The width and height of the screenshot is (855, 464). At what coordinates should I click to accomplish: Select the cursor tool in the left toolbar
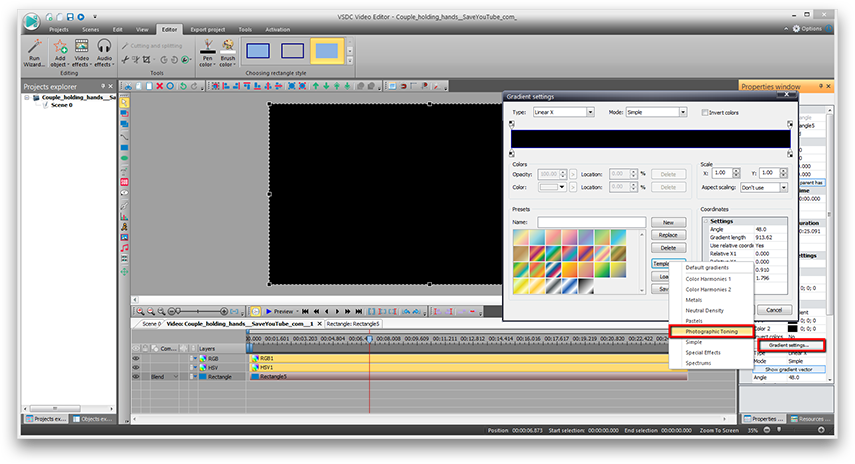[124, 103]
